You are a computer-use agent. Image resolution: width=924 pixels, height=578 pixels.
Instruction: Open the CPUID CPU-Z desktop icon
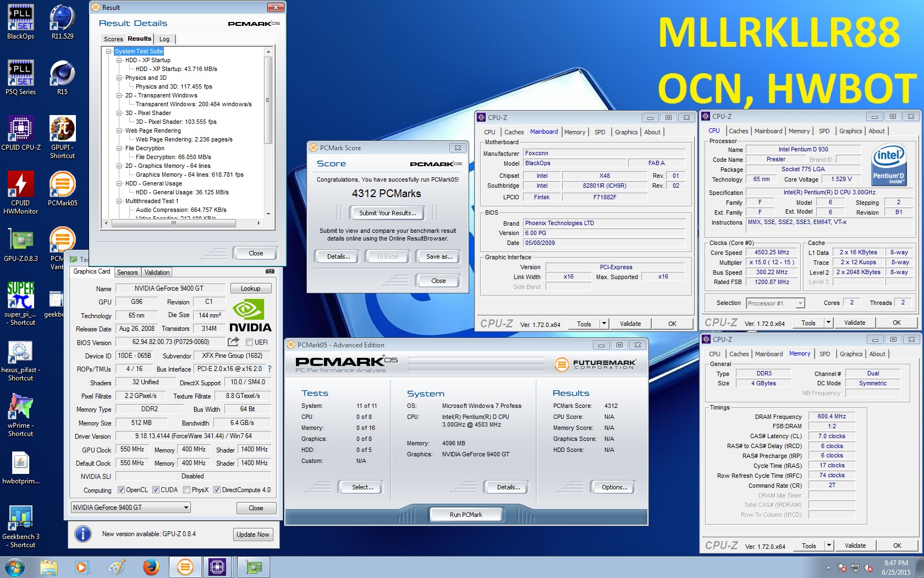coord(21,133)
